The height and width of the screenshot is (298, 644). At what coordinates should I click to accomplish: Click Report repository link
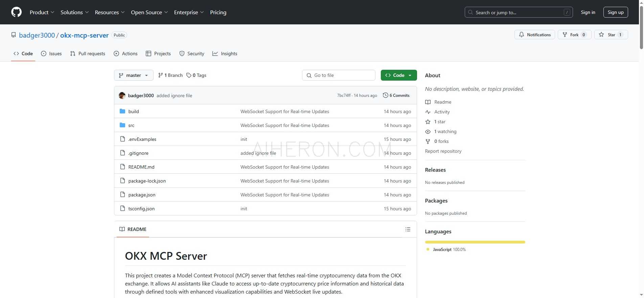443,151
